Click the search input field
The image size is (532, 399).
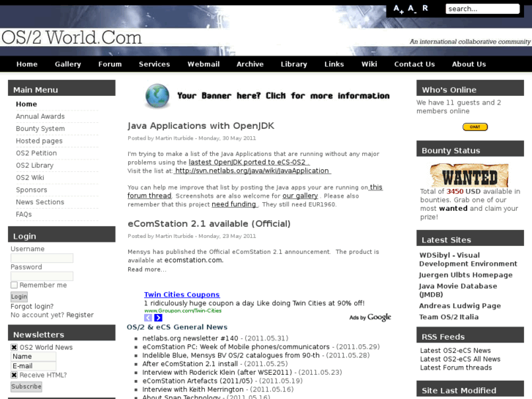(x=482, y=9)
